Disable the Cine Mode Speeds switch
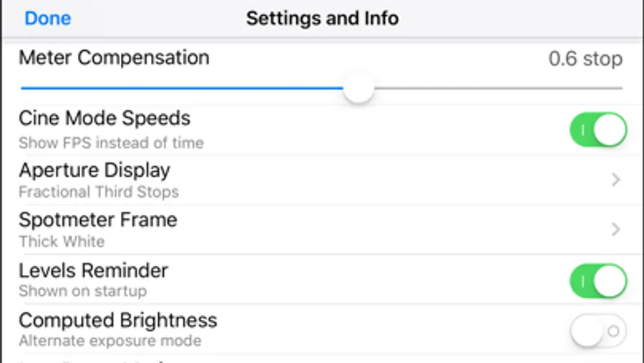The height and width of the screenshot is (363, 644). click(597, 130)
